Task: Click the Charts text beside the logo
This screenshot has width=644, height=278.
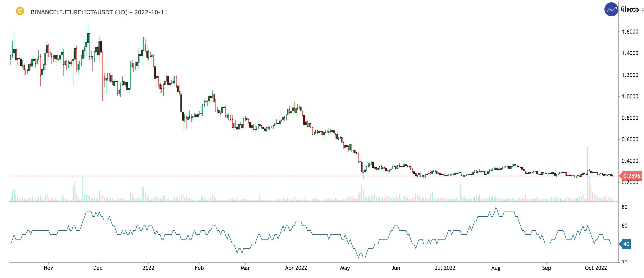Action: tap(630, 9)
